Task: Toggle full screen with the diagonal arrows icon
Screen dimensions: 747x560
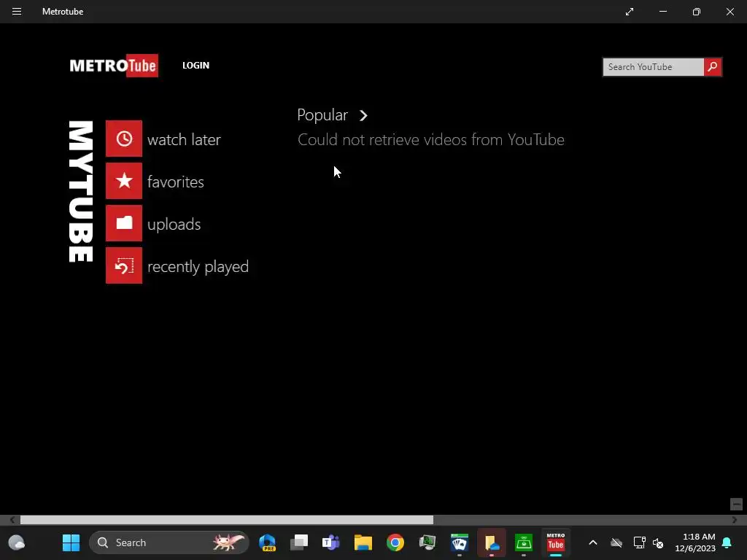Action: 630,12
